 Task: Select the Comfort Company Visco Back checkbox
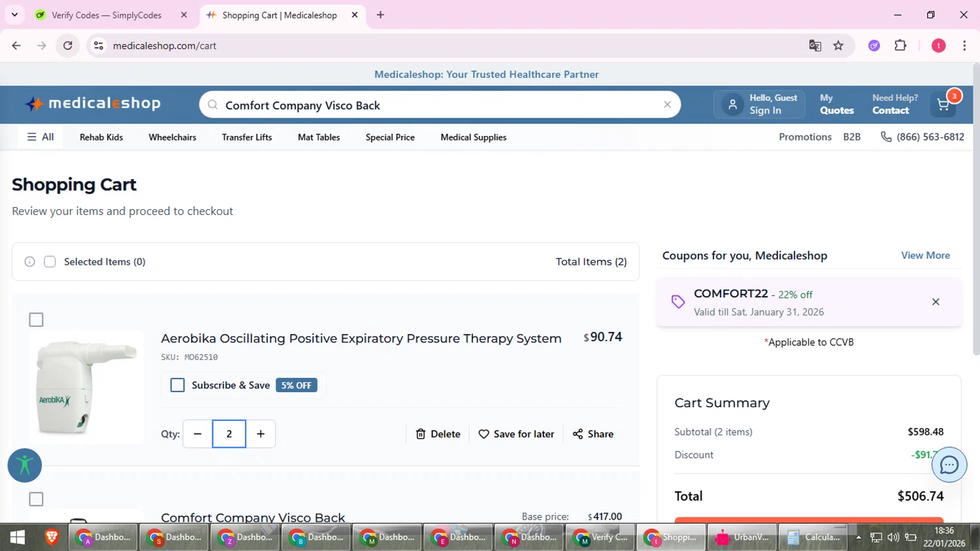37,499
